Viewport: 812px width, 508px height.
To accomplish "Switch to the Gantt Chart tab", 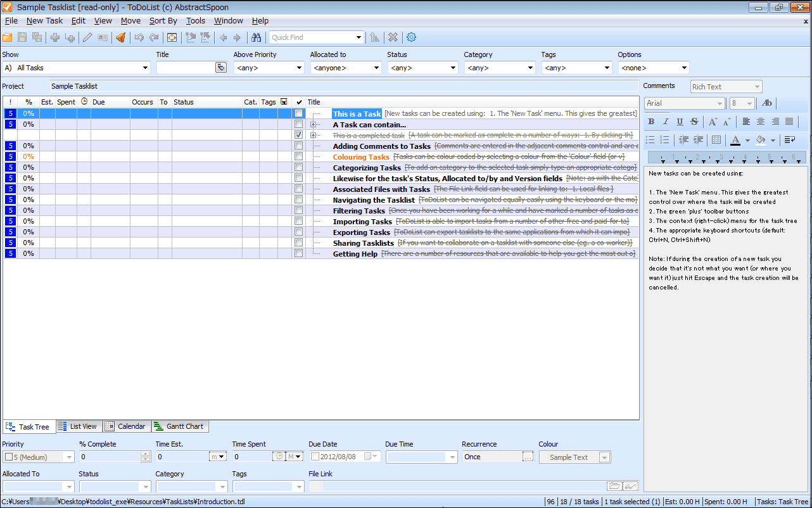I will pos(179,427).
